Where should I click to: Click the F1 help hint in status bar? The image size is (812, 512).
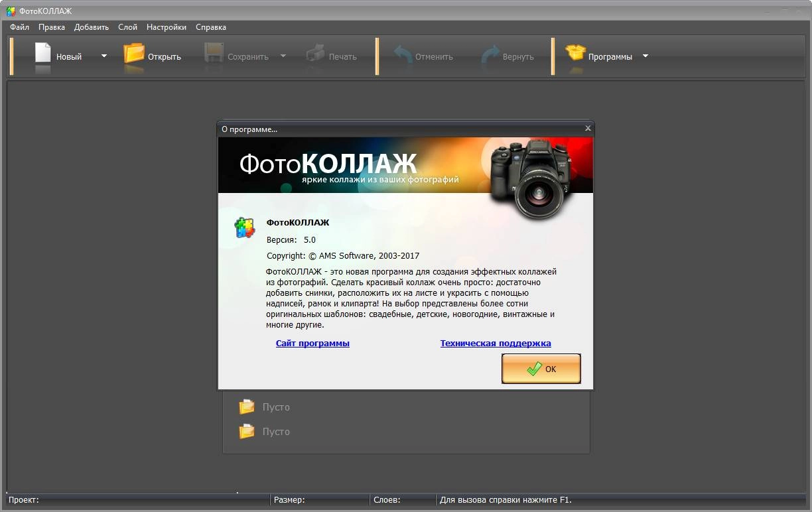click(x=506, y=499)
